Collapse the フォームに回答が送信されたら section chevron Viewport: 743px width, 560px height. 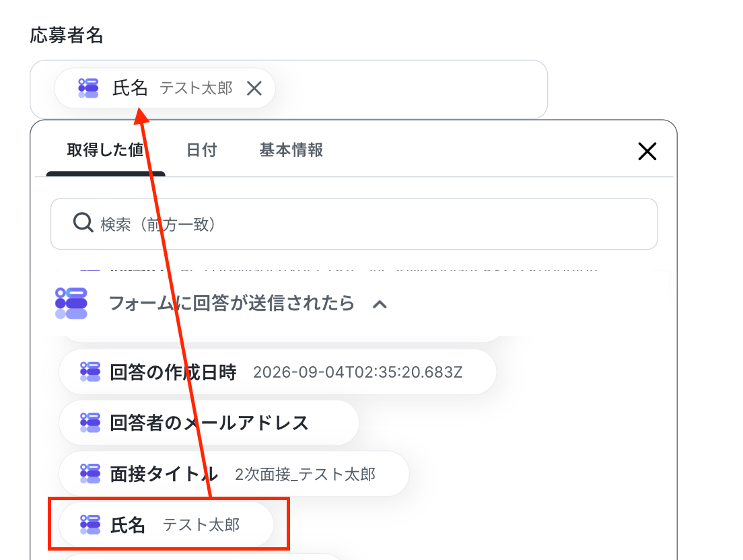[380, 304]
